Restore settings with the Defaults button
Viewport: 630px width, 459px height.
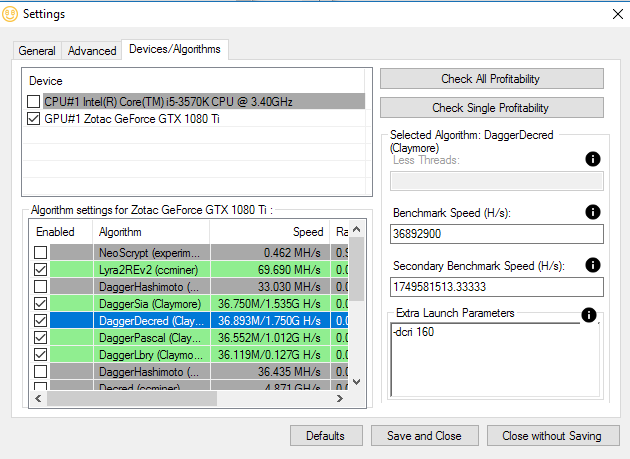click(326, 436)
